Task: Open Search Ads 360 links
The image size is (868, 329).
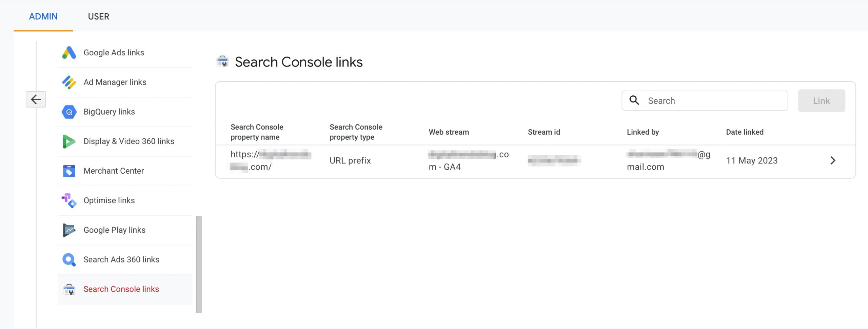Action: (x=121, y=259)
